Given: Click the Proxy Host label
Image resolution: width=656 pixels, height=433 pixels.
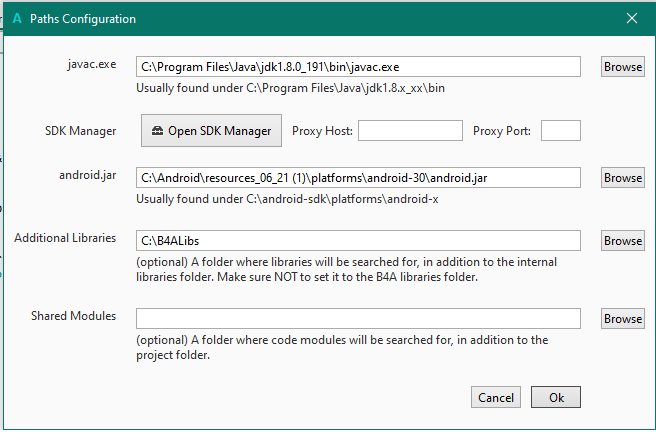Looking at the screenshot, I should (x=322, y=131).
